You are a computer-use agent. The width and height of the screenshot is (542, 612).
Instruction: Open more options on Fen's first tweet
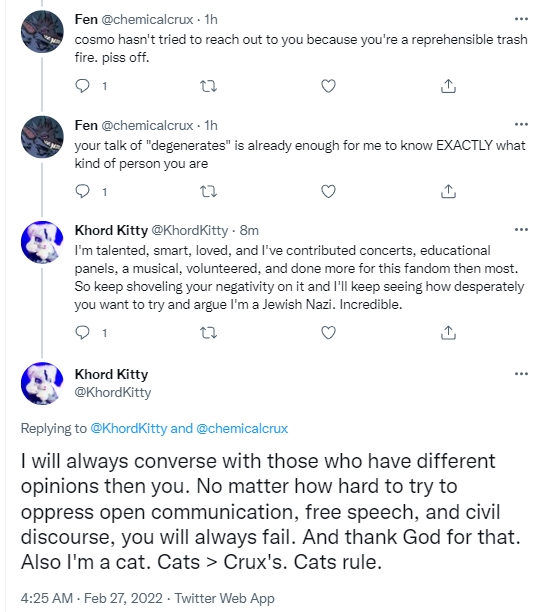click(x=521, y=19)
